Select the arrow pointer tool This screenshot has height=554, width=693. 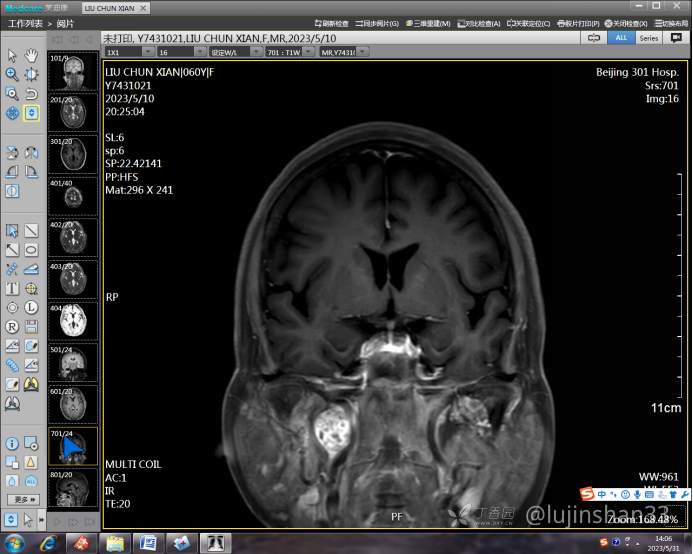(12, 55)
